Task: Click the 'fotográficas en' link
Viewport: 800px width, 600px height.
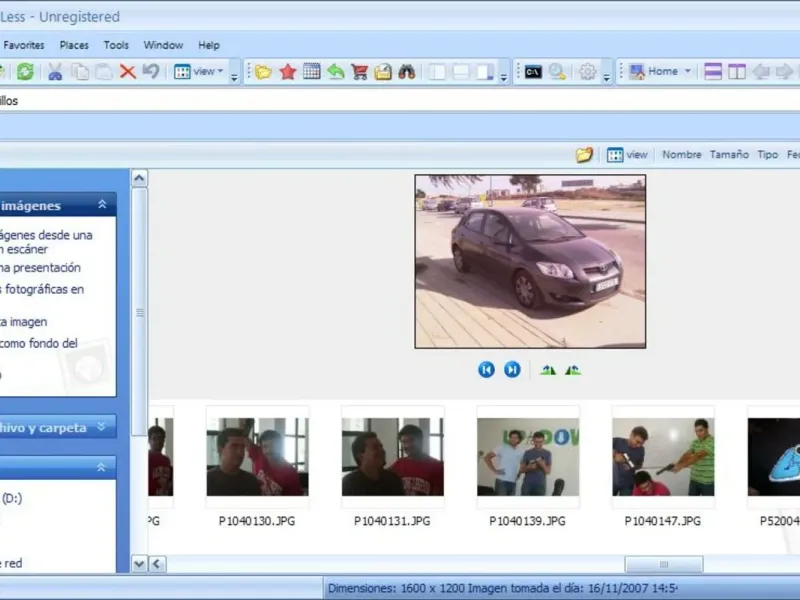Action: click(44, 289)
